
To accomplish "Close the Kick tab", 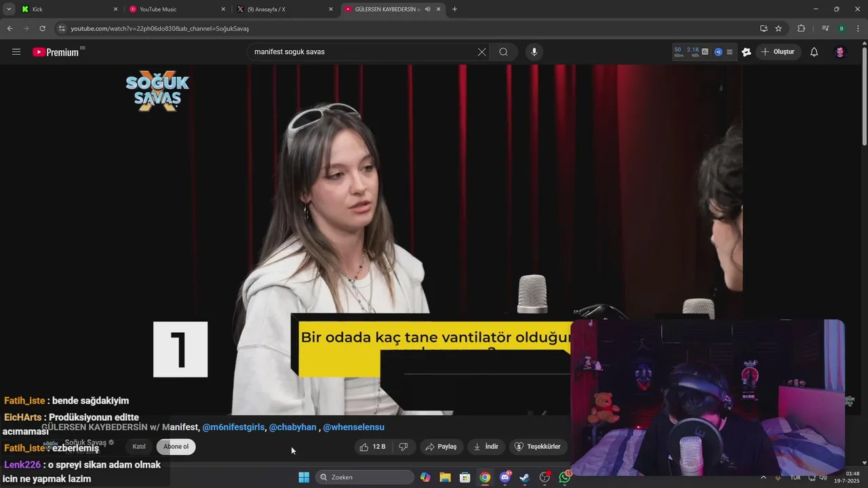I will click(115, 9).
